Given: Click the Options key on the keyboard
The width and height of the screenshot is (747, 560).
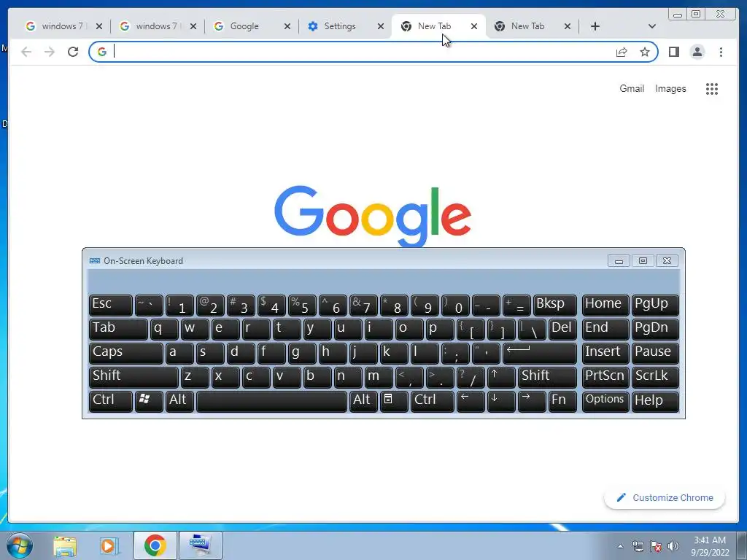Looking at the screenshot, I should click(605, 402).
